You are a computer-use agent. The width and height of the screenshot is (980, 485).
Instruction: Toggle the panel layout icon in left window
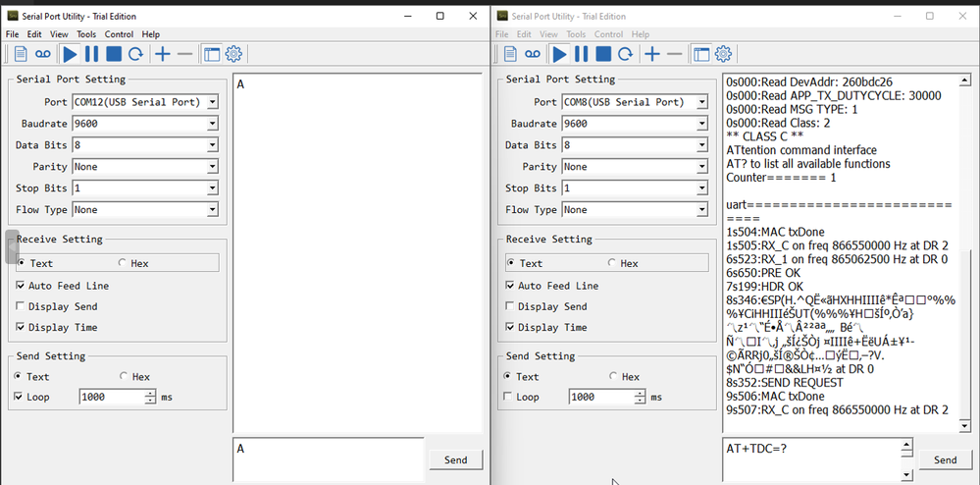(213, 54)
